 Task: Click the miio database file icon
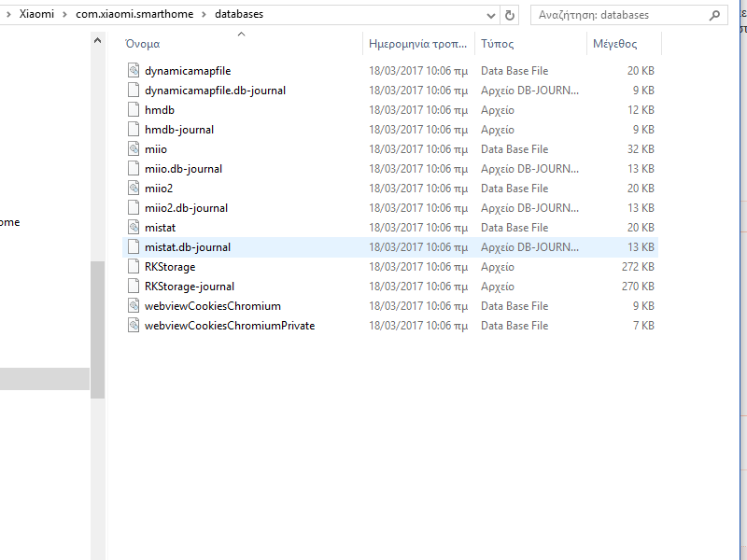[134, 149]
